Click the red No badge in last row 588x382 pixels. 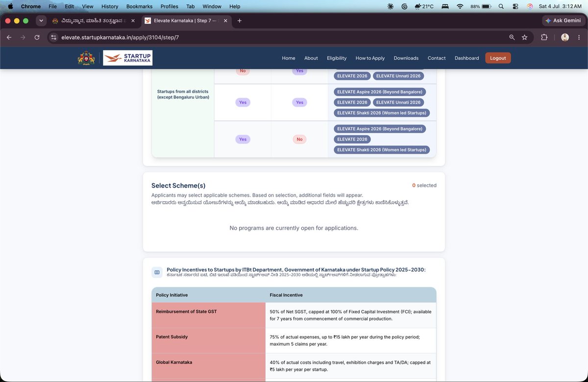click(x=299, y=139)
